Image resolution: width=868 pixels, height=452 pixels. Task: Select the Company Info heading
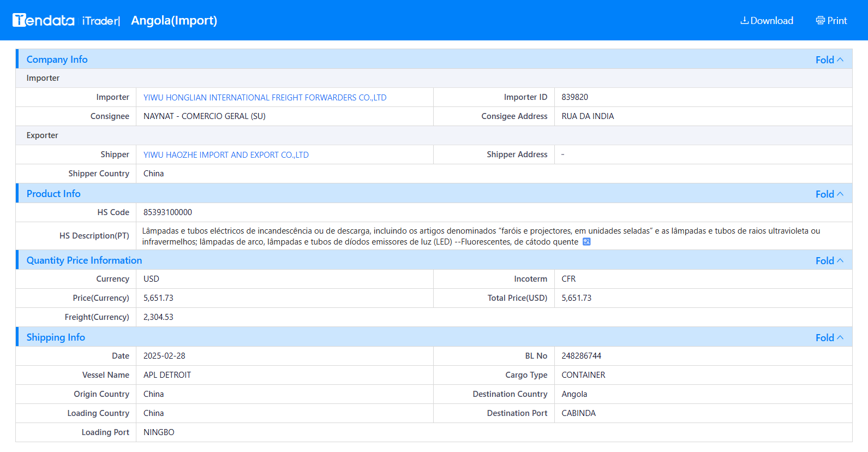tap(57, 60)
